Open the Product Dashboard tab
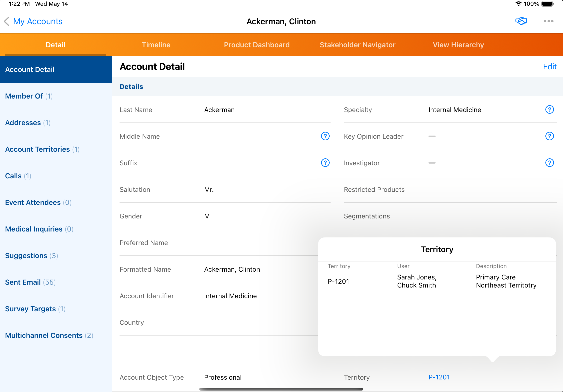 point(256,45)
